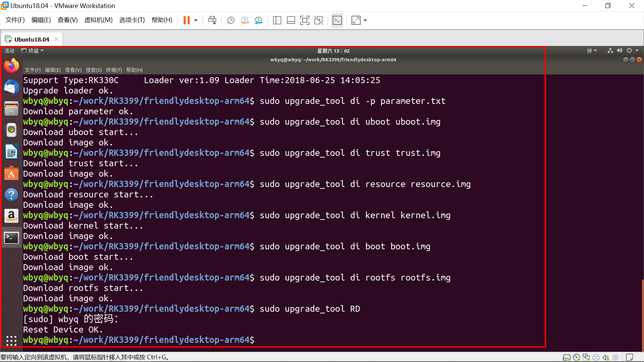
Task: Click the 活动 activities button
Action: [9, 51]
